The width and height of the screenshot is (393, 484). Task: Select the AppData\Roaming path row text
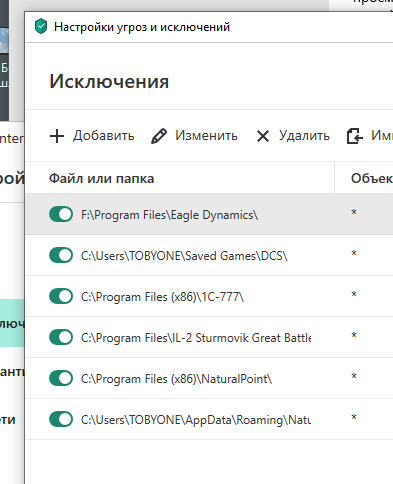[196, 420]
